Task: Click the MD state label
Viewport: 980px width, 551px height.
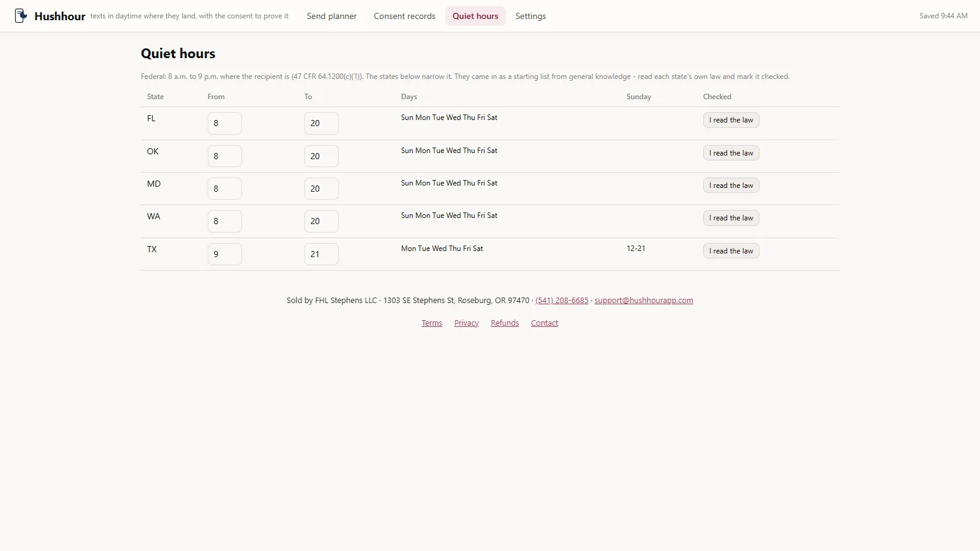Action: [154, 184]
